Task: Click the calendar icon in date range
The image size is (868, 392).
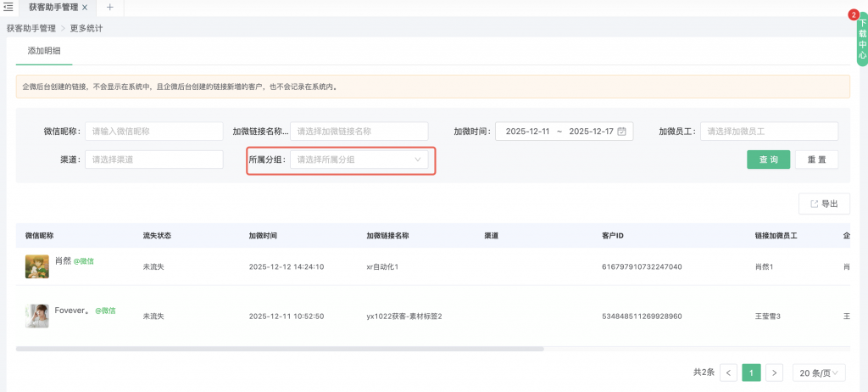Action: (621, 132)
